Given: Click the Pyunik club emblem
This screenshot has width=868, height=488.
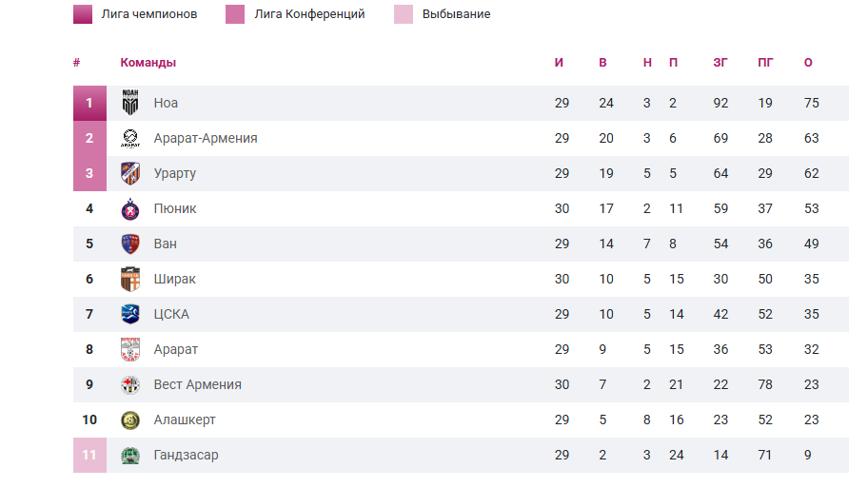Looking at the screenshot, I should pyautogui.click(x=130, y=208).
